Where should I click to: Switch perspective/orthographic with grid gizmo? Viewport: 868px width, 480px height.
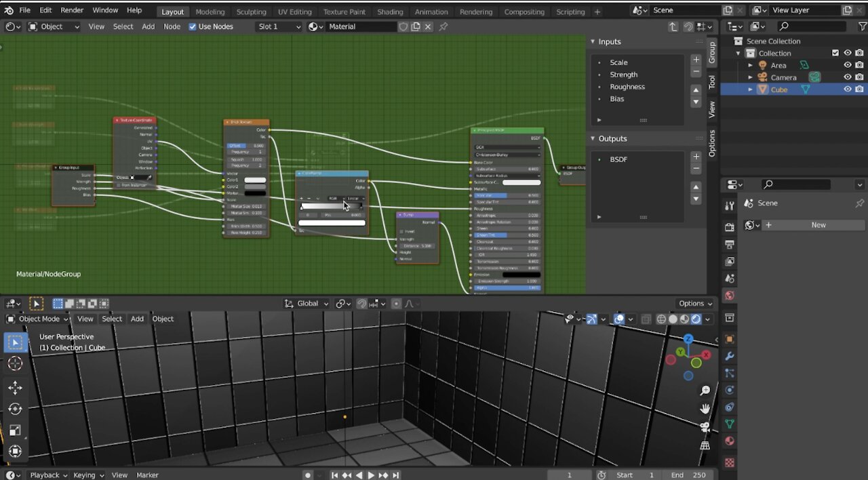point(705,445)
